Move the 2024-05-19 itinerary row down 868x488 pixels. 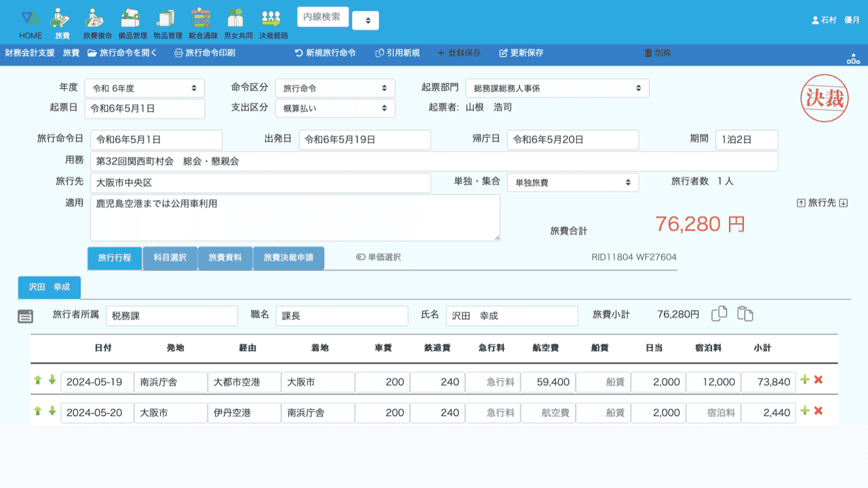coord(52,380)
